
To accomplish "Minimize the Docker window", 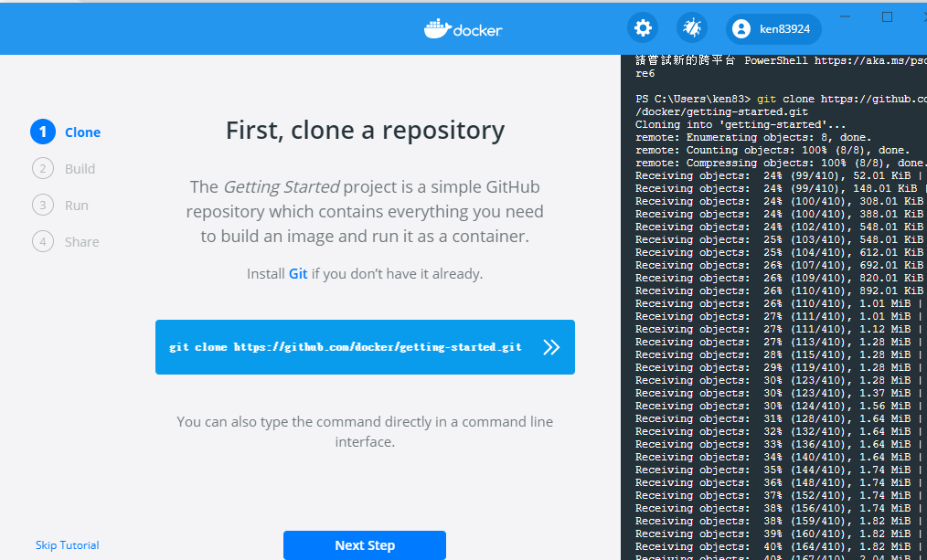I will coord(845,16).
